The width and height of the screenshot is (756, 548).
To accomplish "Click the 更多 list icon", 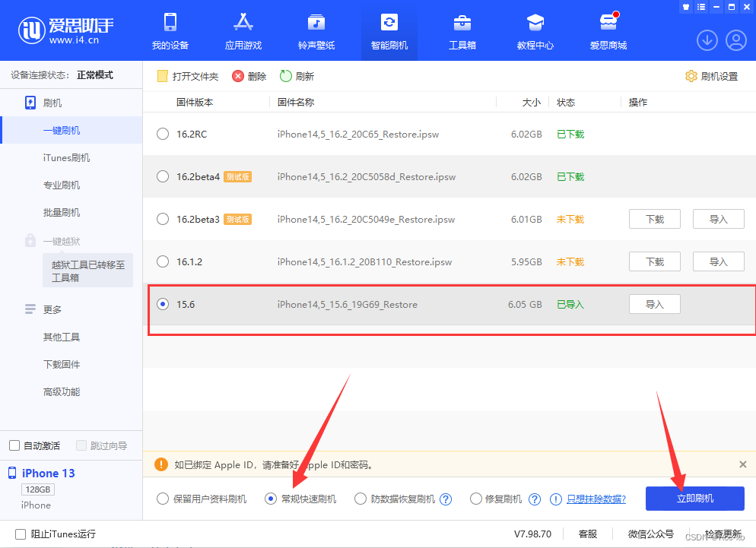I will coord(30,309).
